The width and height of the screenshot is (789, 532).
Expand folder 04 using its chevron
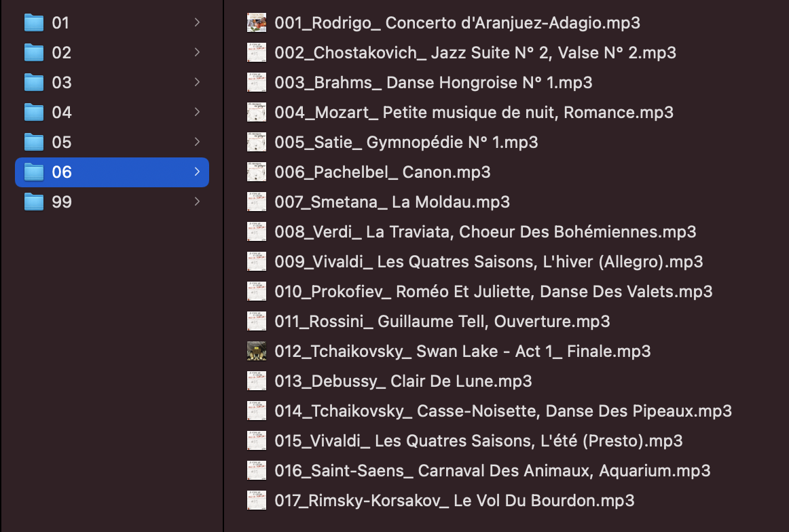[197, 113]
